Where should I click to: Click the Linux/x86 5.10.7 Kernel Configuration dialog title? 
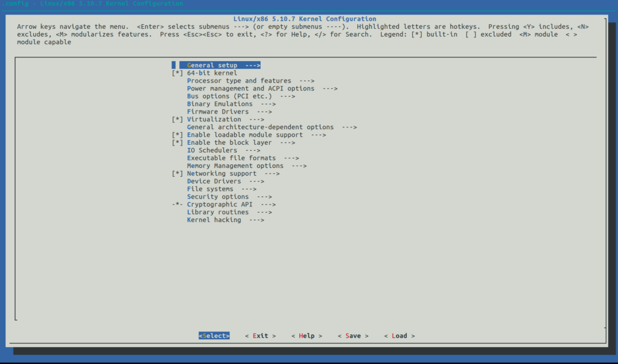pyautogui.click(x=305, y=19)
